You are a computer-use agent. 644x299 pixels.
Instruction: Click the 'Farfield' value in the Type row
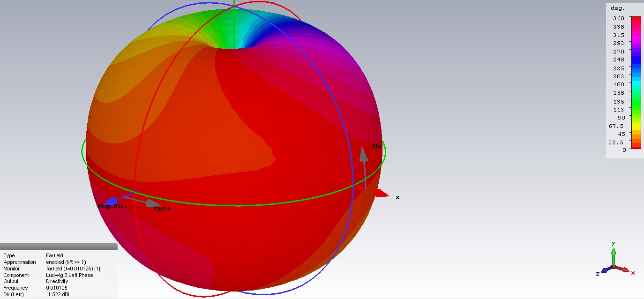[54, 256]
